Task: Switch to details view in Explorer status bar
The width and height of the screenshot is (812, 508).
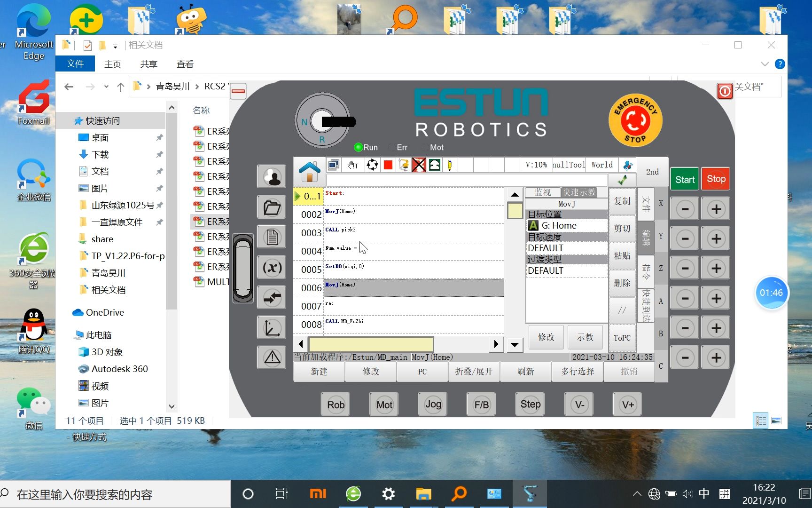Action: 761,421
